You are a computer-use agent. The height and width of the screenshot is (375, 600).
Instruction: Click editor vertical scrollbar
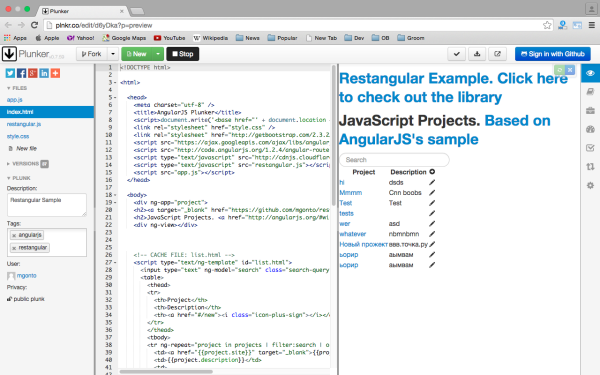(x=333, y=134)
